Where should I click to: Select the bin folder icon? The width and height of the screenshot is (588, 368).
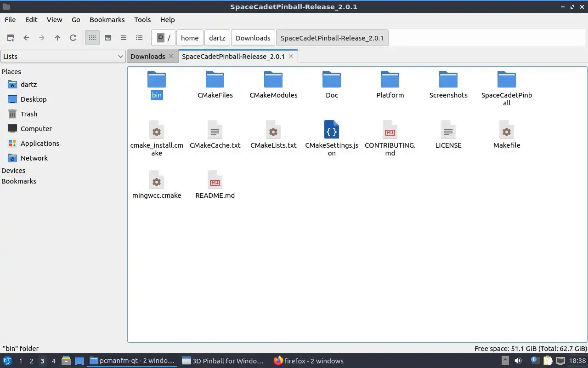[157, 79]
